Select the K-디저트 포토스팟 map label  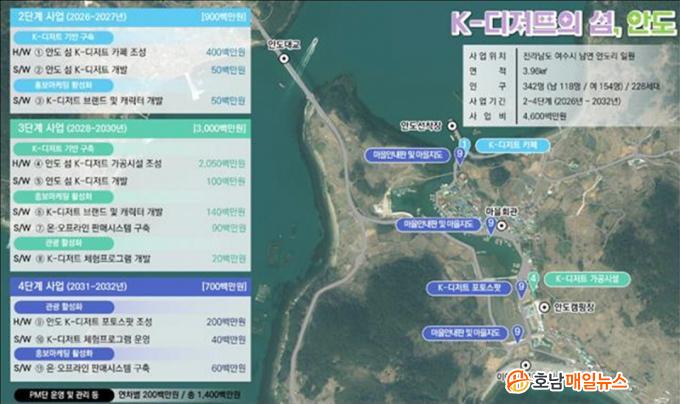click(x=468, y=287)
